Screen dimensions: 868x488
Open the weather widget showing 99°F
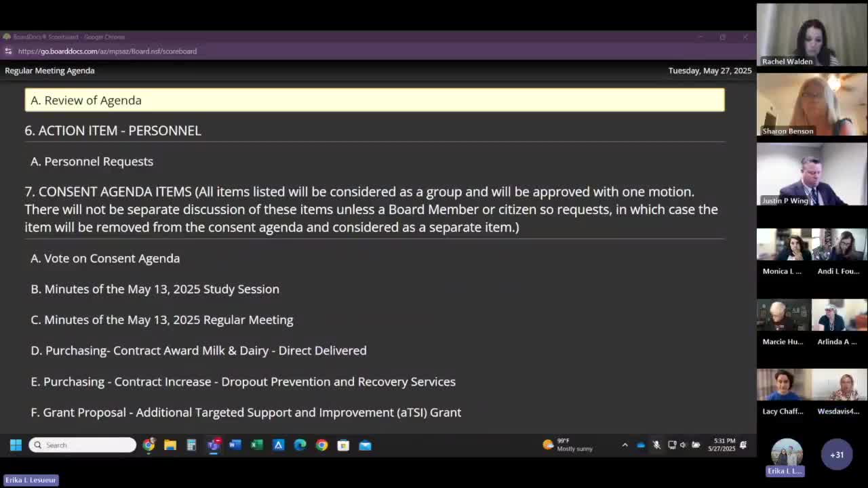tap(568, 445)
